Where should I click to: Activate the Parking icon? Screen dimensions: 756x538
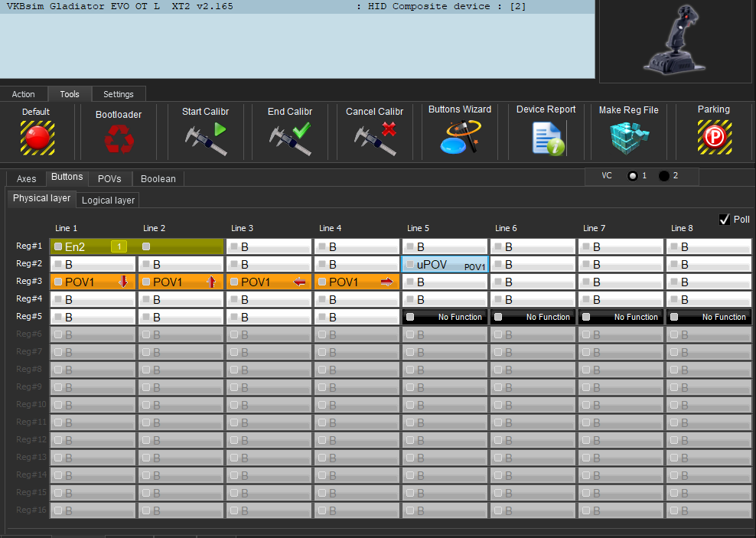point(714,138)
